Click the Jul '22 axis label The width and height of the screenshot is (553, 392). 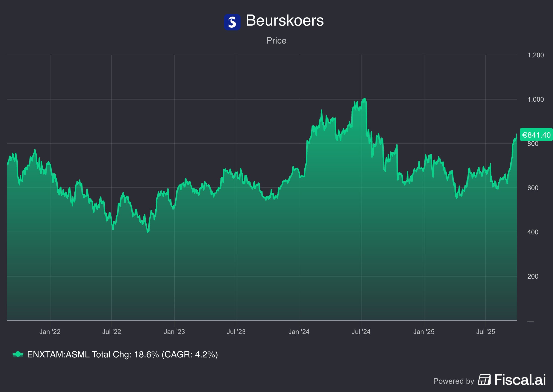point(112,332)
